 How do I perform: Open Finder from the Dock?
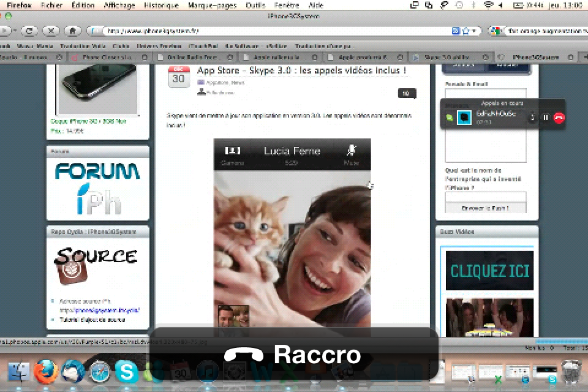(19, 372)
